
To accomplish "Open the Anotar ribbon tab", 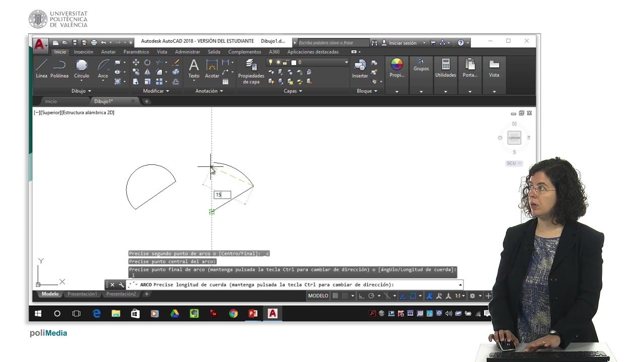I will [x=108, y=52].
